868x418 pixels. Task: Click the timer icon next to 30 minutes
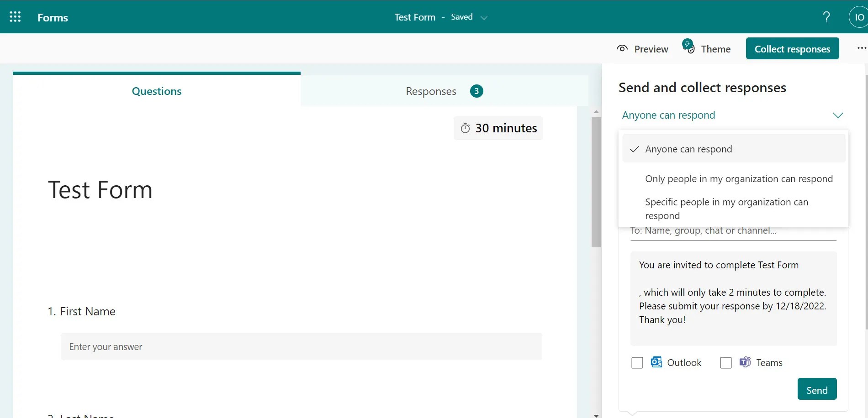click(466, 128)
